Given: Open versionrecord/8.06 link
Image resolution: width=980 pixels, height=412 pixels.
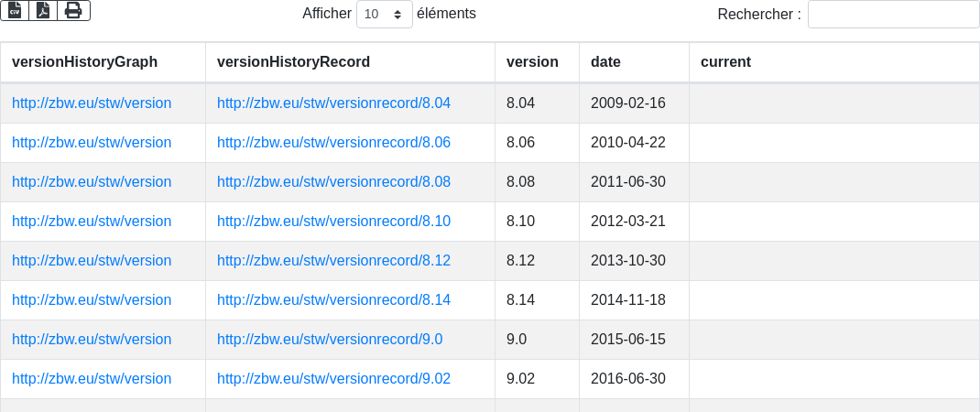Looking at the screenshot, I should point(333,143).
